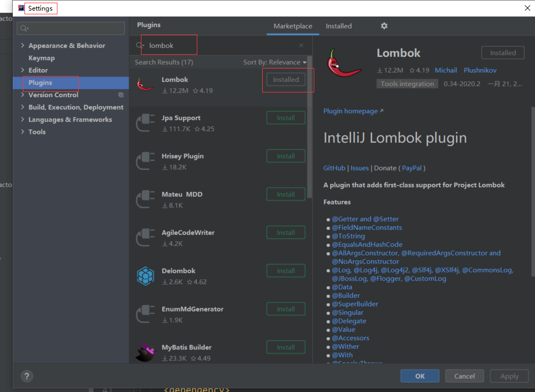Click the Hrisey Plugin icon
Image resolution: width=535 pixels, height=392 pixels.
(145, 161)
